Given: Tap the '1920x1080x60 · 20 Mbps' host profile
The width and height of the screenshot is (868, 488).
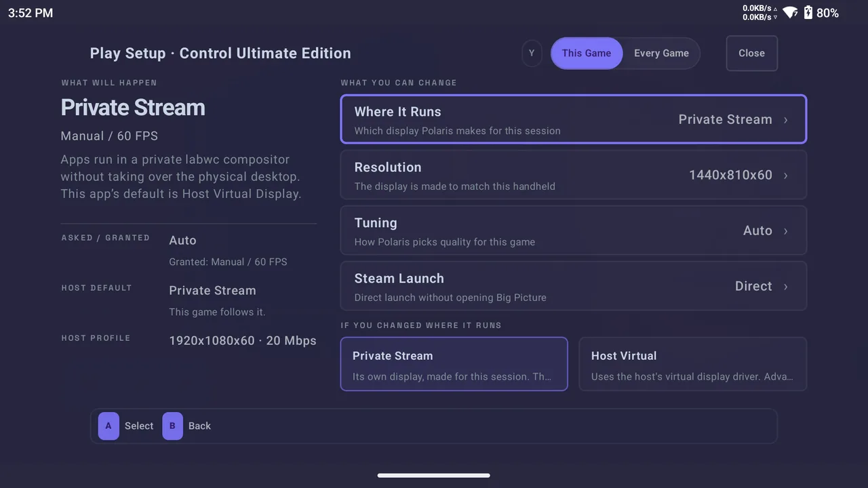Looking at the screenshot, I should point(243,340).
